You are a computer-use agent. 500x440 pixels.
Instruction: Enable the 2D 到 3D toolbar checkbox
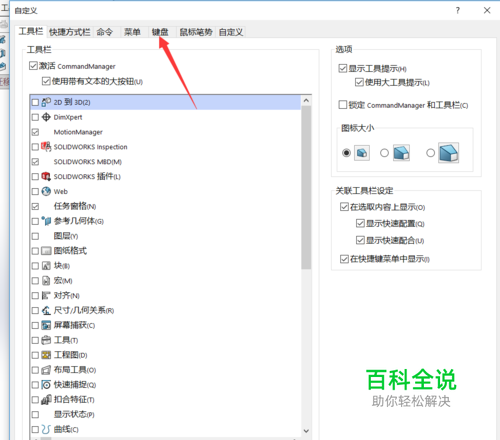35,102
